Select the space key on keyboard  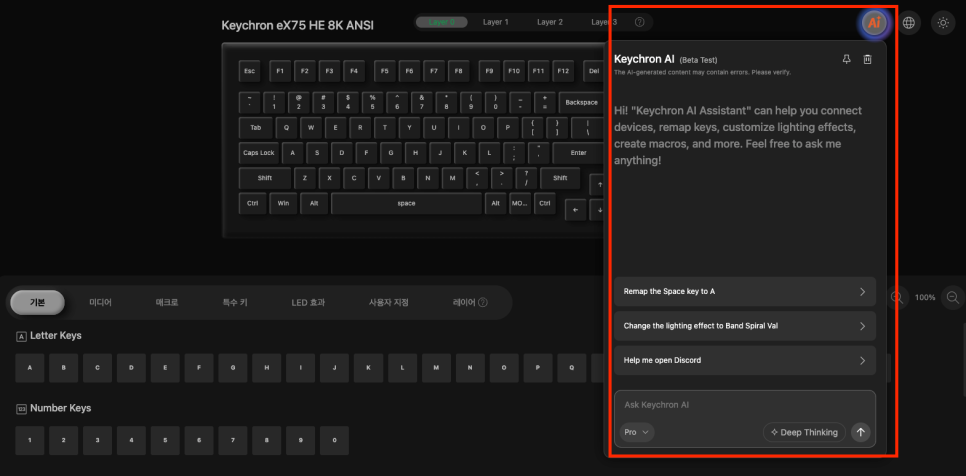coord(406,203)
